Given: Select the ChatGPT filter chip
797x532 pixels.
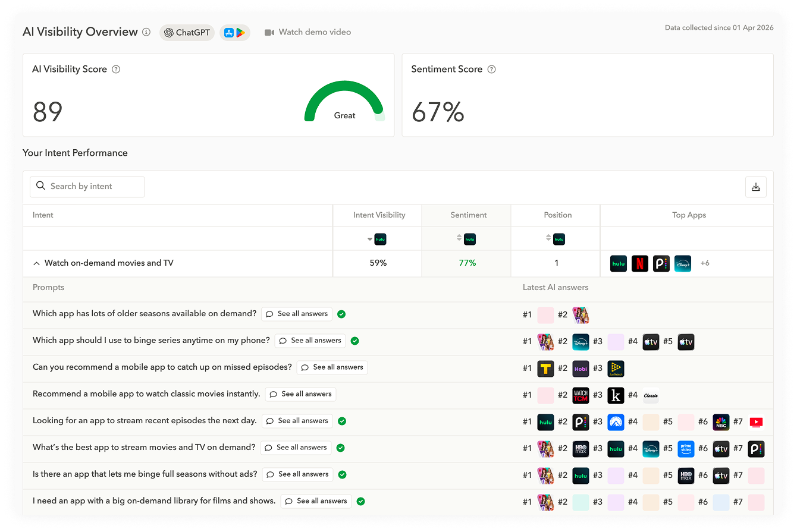Looking at the screenshot, I should click(187, 33).
